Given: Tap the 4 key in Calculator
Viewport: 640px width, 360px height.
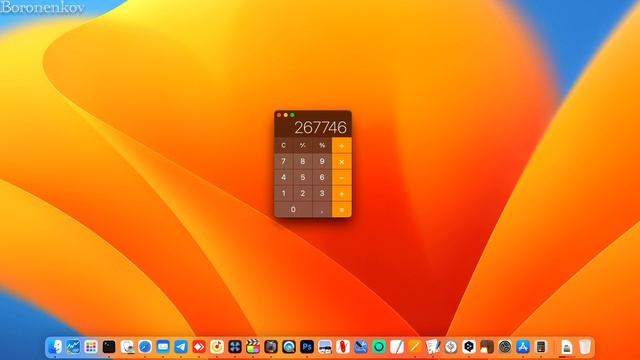Looking at the screenshot, I should coord(284,178).
